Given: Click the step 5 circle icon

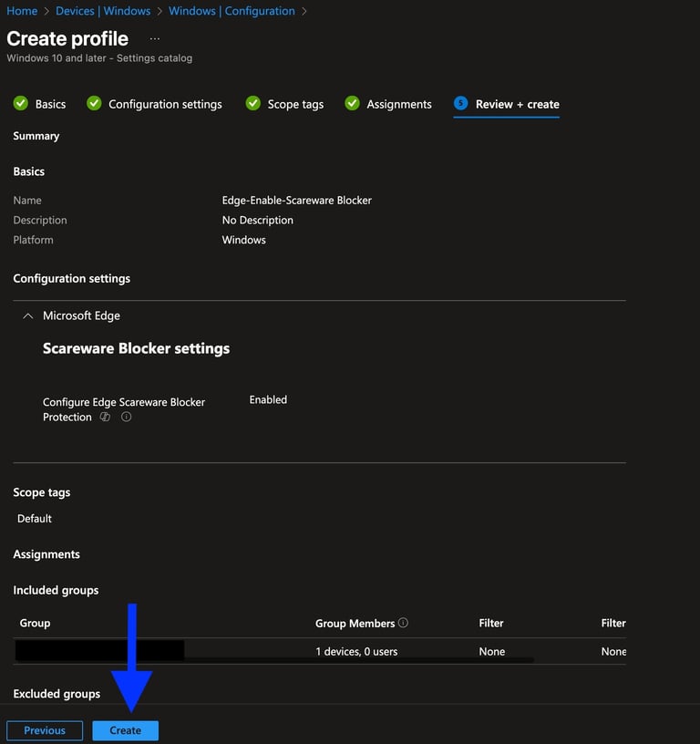Looking at the screenshot, I should (x=461, y=103).
